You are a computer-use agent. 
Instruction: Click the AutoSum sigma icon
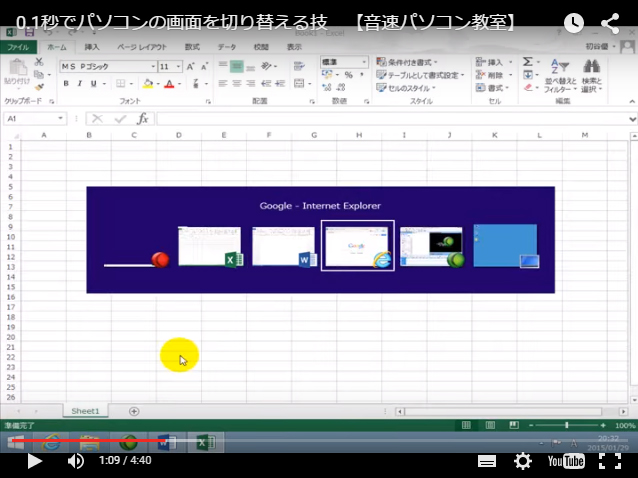[528, 62]
